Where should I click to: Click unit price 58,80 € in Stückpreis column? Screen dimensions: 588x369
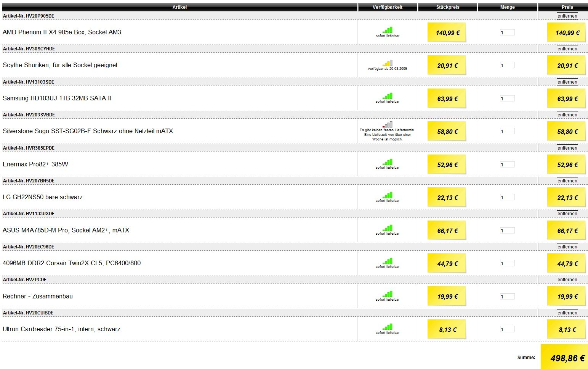447,132
